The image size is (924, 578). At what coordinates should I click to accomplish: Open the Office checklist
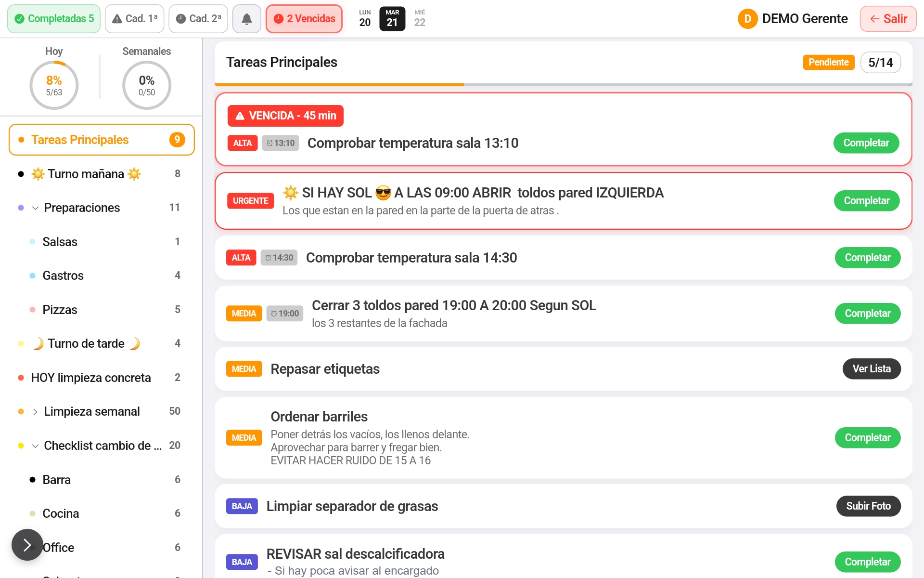pyautogui.click(x=102, y=548)
